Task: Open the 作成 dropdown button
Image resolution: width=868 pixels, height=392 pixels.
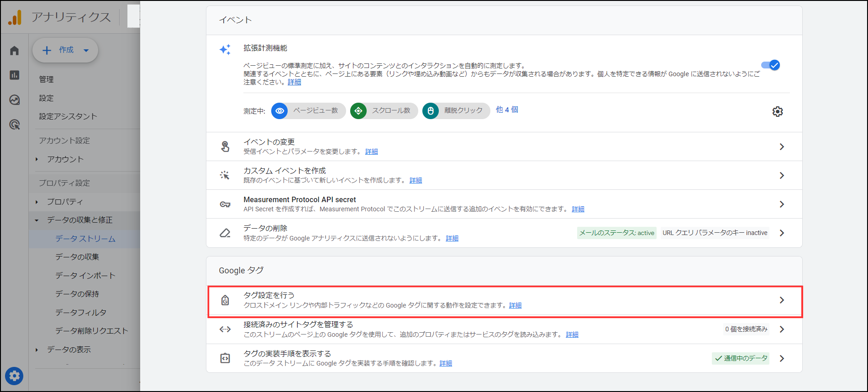Action: point(65,50)
